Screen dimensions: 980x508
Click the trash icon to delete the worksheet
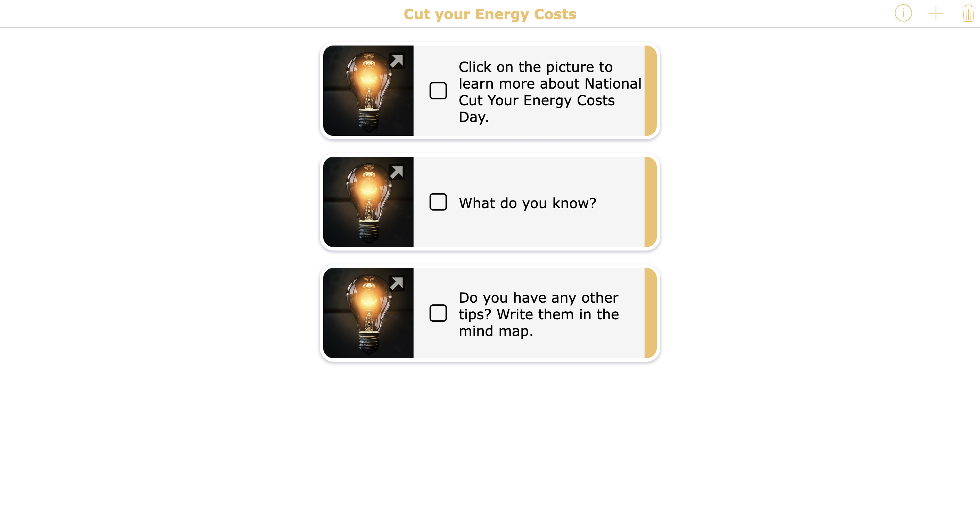[x=967, y=13]
